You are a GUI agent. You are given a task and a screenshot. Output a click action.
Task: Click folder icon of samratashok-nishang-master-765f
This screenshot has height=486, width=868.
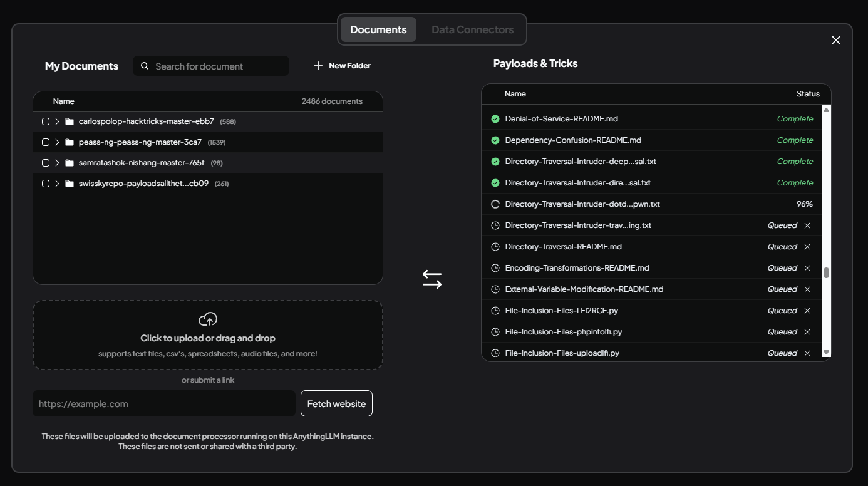pyautogui.click(x=70, y=163)
